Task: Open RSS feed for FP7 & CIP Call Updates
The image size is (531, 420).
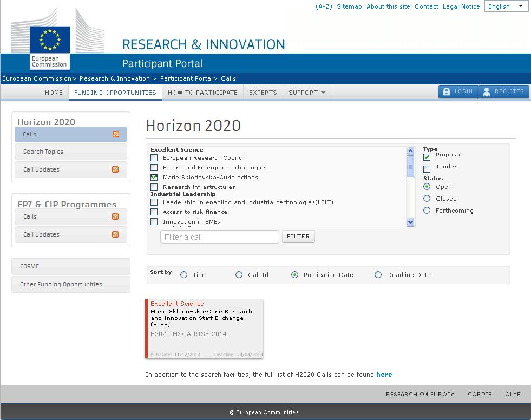Action: tap(115, 234)
